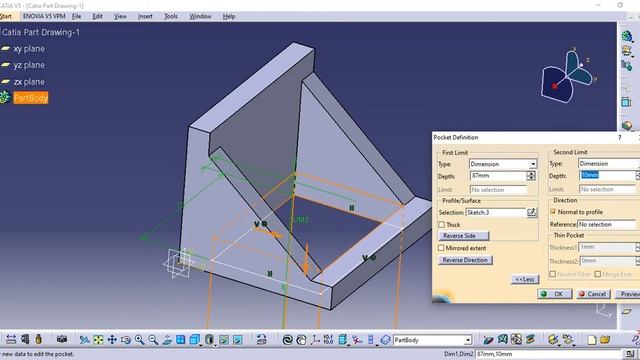Image resolution: width=640 pixels, height=360 pixels.
Task: Open the Start menu
Action: [6, 16]
